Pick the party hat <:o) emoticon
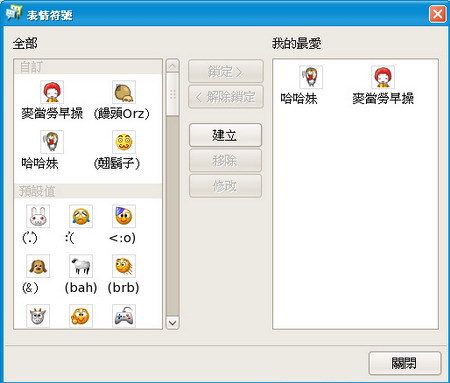Image resolution: width=450 pixels, height=383 pixels. (124, 216)
